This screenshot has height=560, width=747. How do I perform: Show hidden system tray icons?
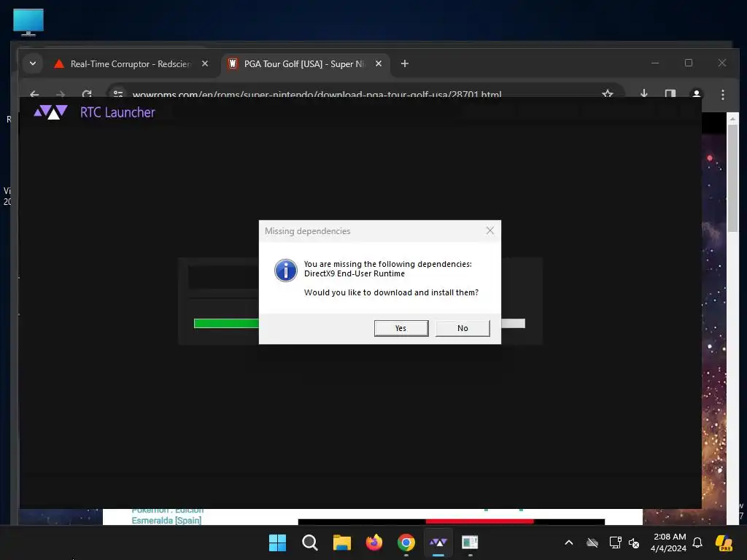tap(569, 542)
